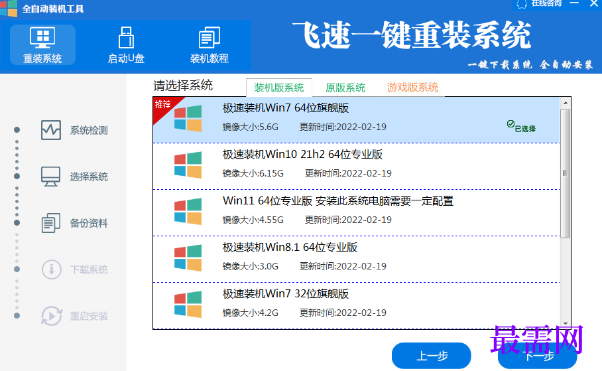Viewport: 602px width, 371px height.
Task: Open the 装机教程 tutorial icon
Action: pyautogui.click(x=209, y=37)
